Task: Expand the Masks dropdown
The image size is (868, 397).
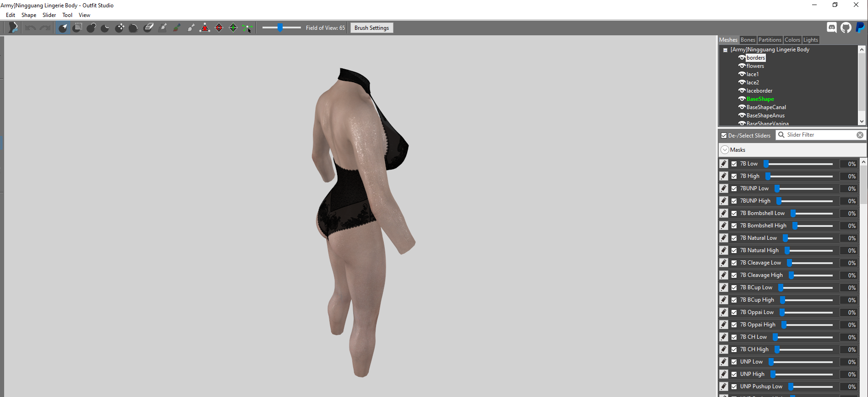Action: coord(725,150)
